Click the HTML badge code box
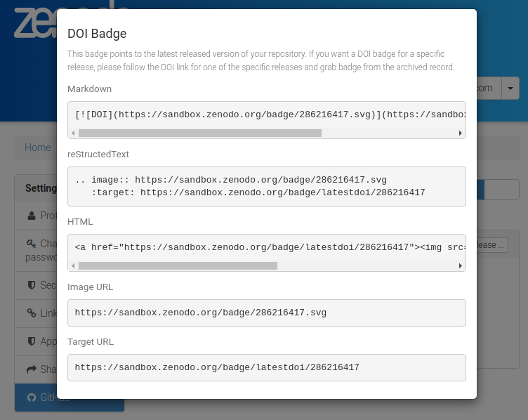Viewport: 528px width, 420px height. pos(267,247)
